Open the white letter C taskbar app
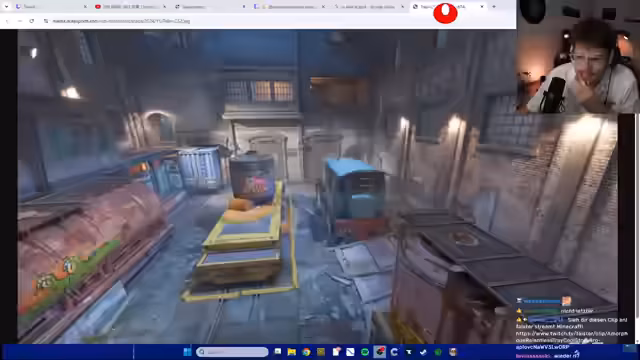 [394, 352]
